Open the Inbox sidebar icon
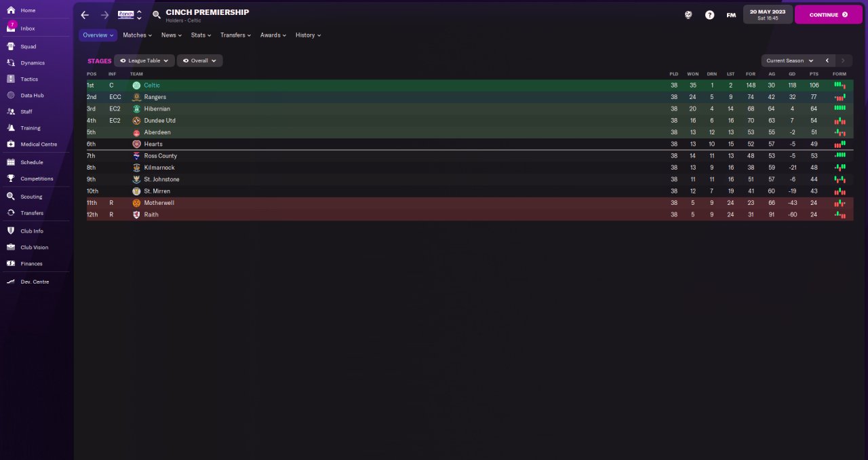This screenshot has height=460, width=868. (x=11, y=28)
